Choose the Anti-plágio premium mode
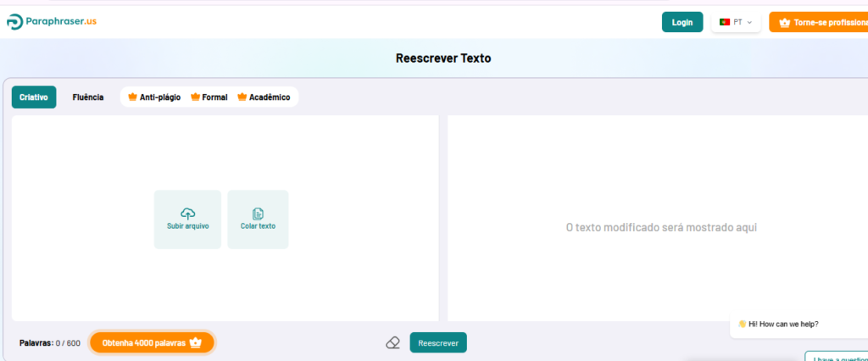The width and height of the screenshot is (868, 361). coord(154,97)
